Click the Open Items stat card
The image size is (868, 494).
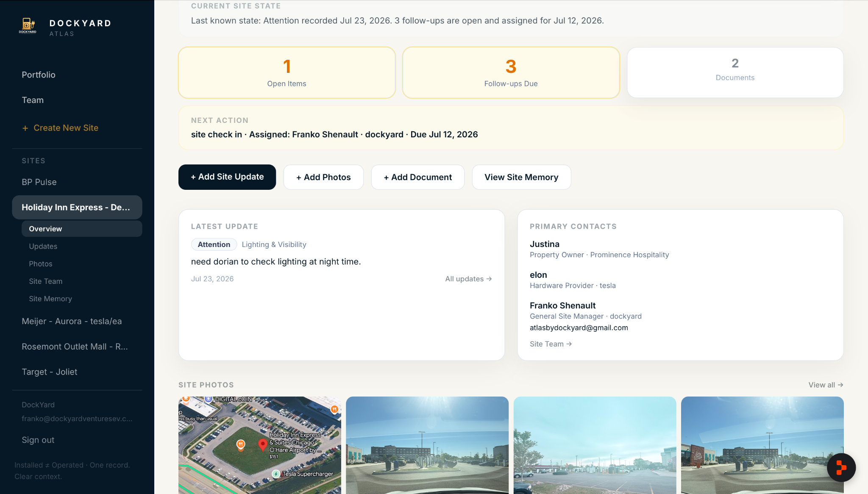point(287,72)
